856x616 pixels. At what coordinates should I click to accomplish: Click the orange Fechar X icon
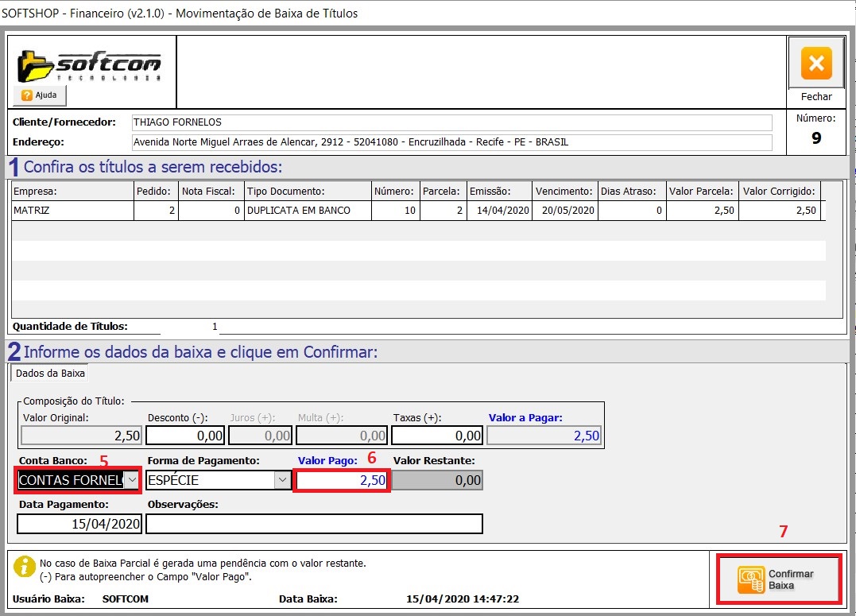pos(815,64)
